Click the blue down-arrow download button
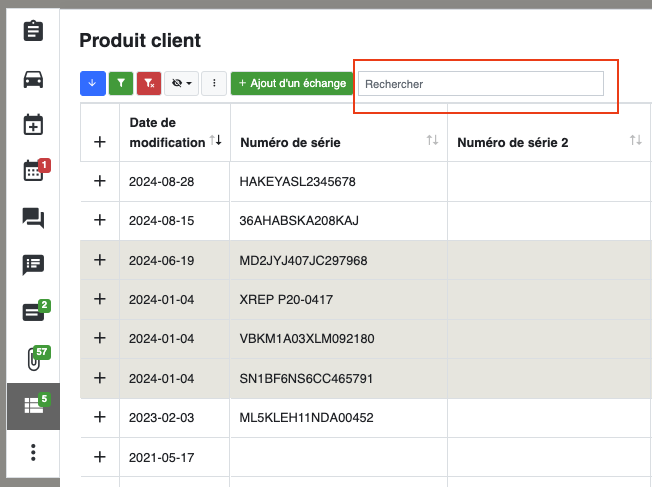Viewport: 652px width, 487px height. 92,84
